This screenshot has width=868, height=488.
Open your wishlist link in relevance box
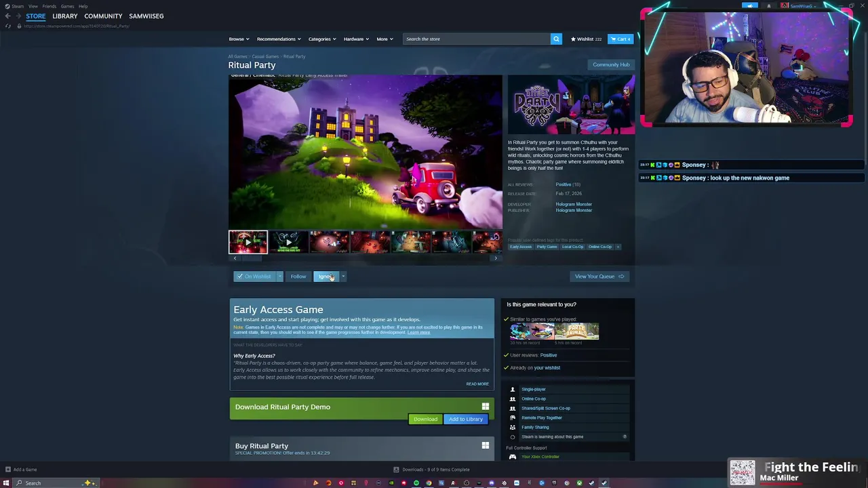click(547, 367)
